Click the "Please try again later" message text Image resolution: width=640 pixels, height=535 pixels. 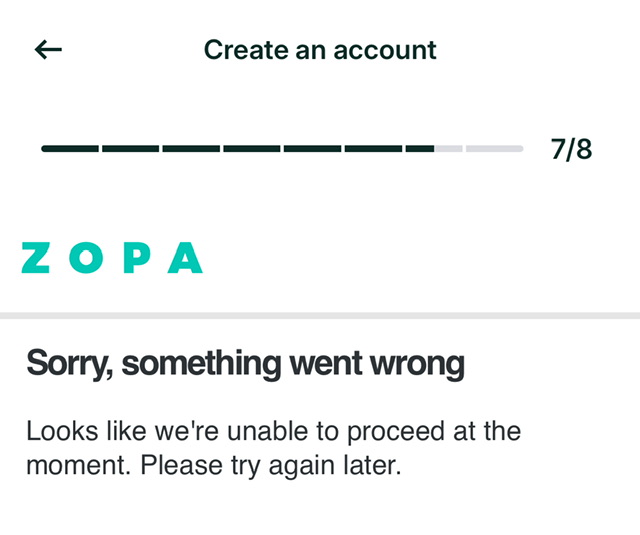coord(271,465)
